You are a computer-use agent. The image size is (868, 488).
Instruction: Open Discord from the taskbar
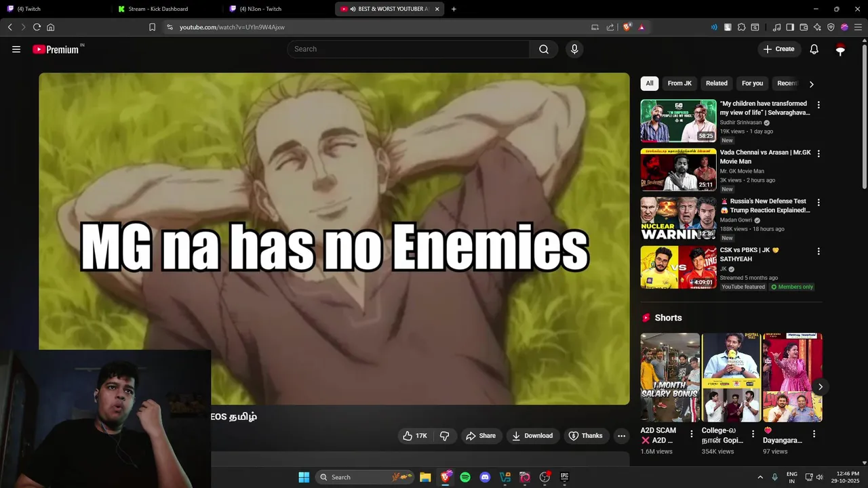pyautogui.click(x=485, y=477)
